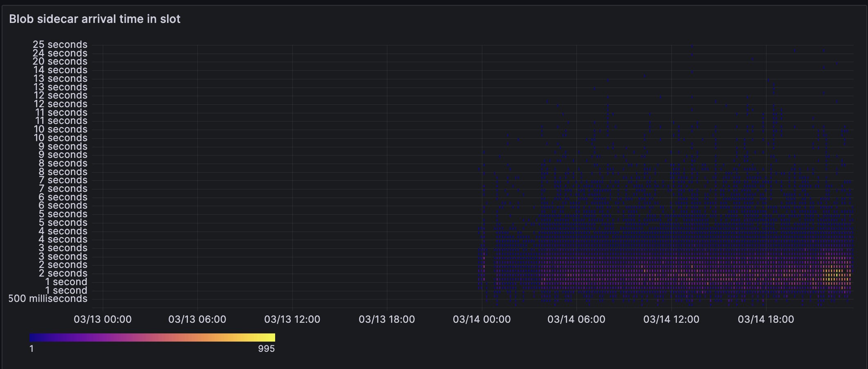
Task: Click the 03/13 06:00 time axis label
Action: pyautogui.click(x=197, y=319)
